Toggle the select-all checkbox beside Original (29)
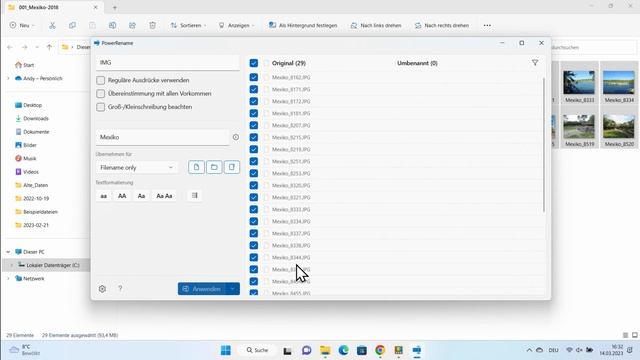640x360 pixels. 253,63
